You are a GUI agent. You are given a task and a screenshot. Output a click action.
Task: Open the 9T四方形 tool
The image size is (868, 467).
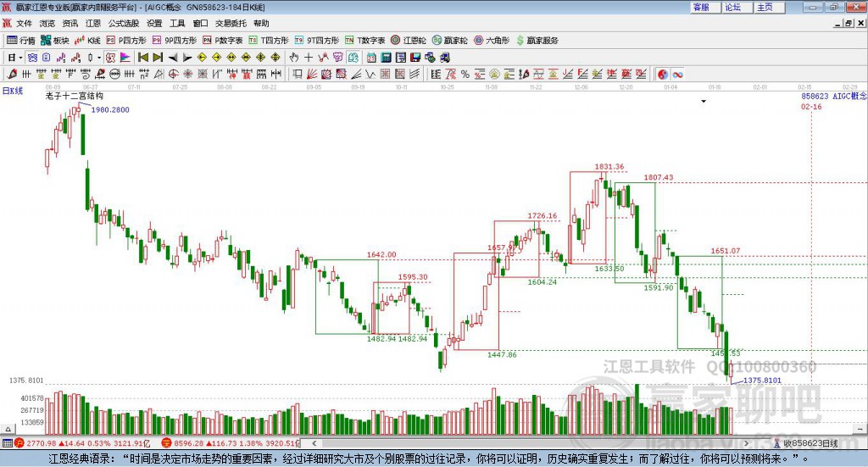tap(317, 41)
